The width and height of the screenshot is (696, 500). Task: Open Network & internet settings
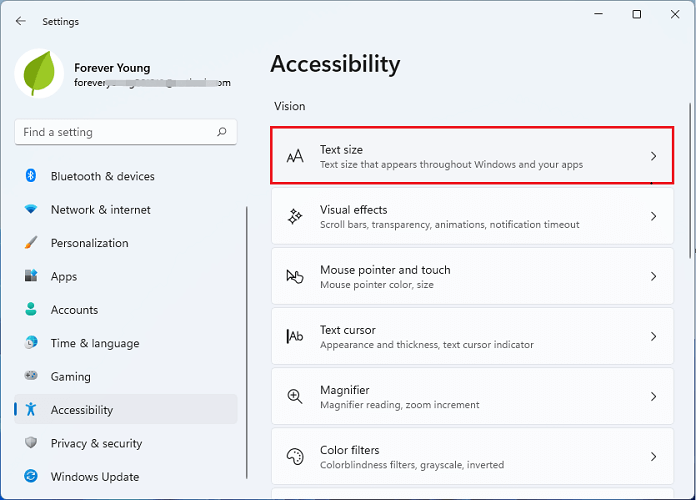(x=100, y=210)
